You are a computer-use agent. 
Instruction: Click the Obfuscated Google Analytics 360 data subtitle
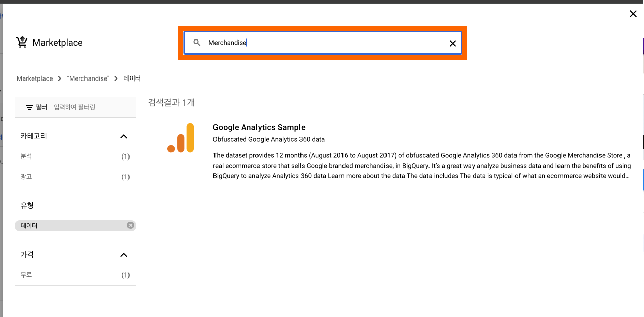pyautogui.click(x=269, y=139)
